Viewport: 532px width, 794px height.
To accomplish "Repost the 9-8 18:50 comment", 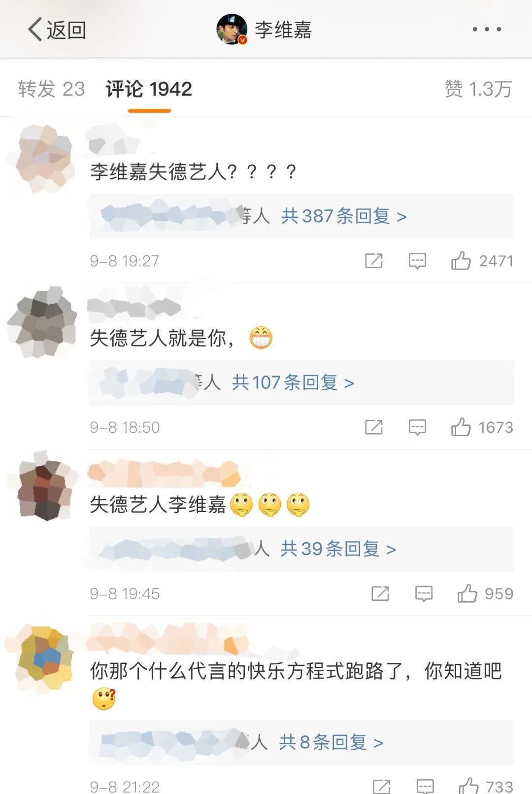I will click(x=374, y=427).
